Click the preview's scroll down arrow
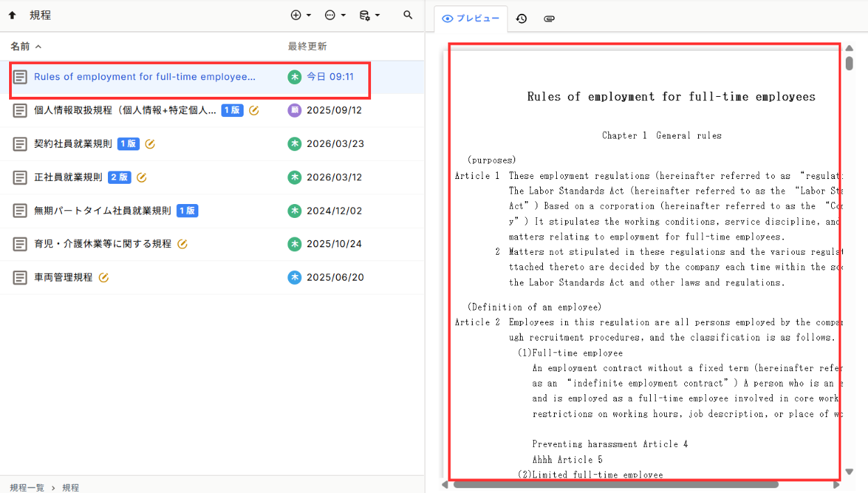Viewport: 868px width, 493px height. pyautogui.click(x=849, y=472)
